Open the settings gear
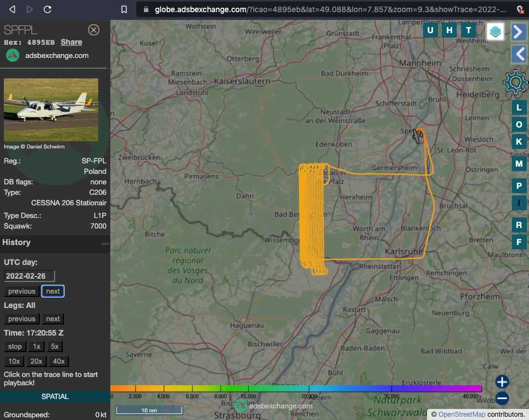This screenshot has width=529, height=420. tap(515, 82)
